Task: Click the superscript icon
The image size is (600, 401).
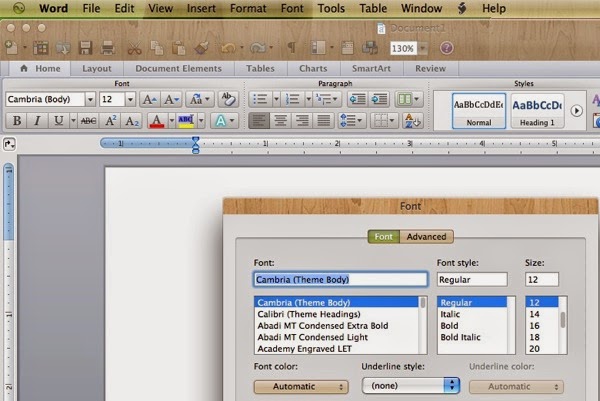Action: point(113,121)
